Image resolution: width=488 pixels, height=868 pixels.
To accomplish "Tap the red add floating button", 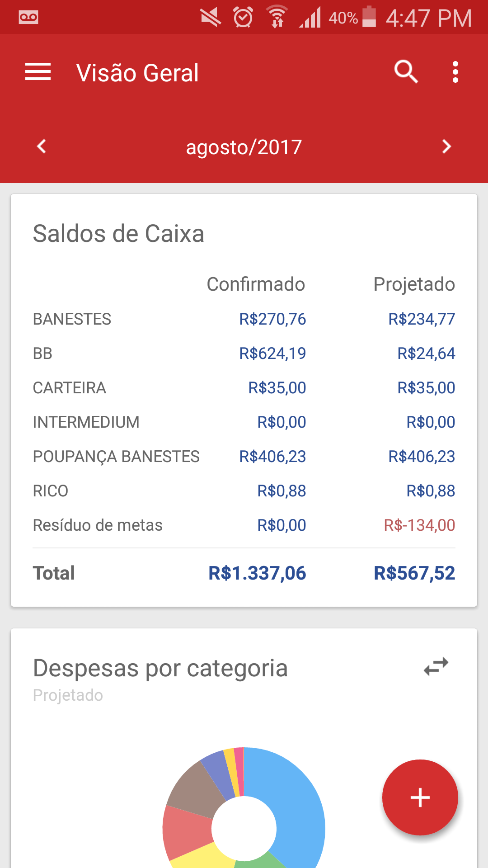I will click(x=420, y=797).
